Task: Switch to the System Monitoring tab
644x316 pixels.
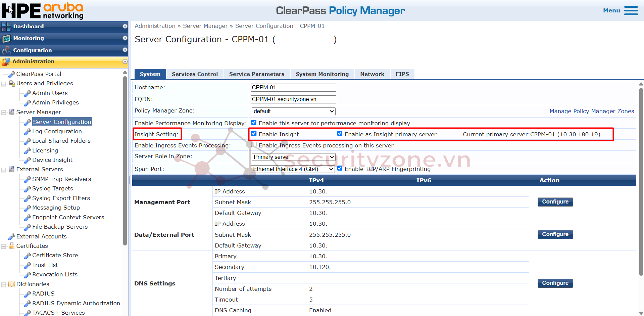Action: point(322,74)
